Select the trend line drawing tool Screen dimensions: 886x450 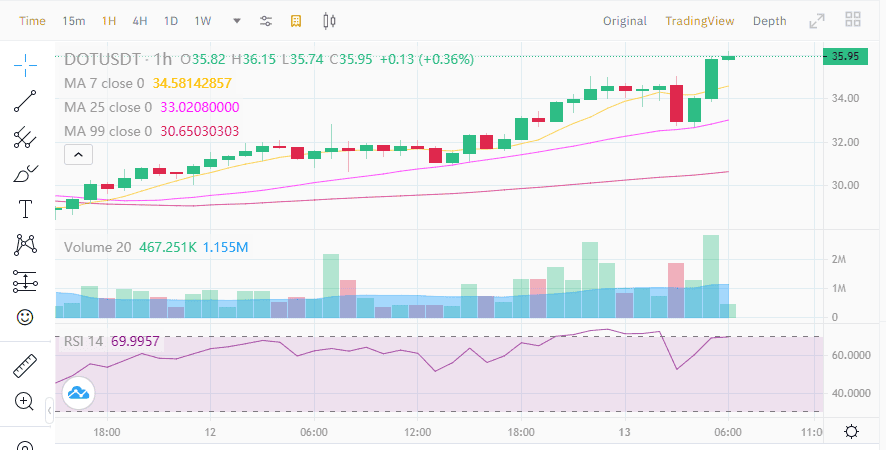coord(25,101)
